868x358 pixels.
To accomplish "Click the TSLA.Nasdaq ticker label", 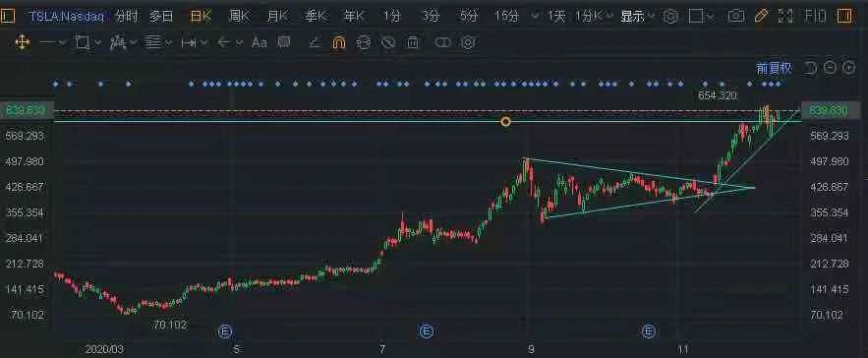I will coord(67,17).
